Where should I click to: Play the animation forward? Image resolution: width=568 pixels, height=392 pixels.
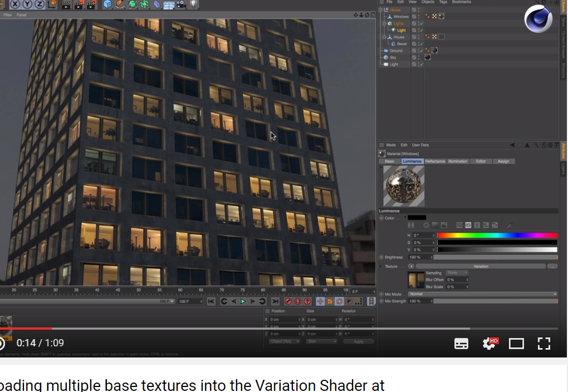coord(243,301)
